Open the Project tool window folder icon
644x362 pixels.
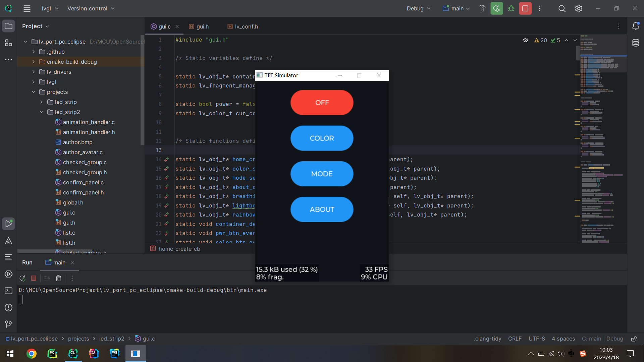pos(8,26)
